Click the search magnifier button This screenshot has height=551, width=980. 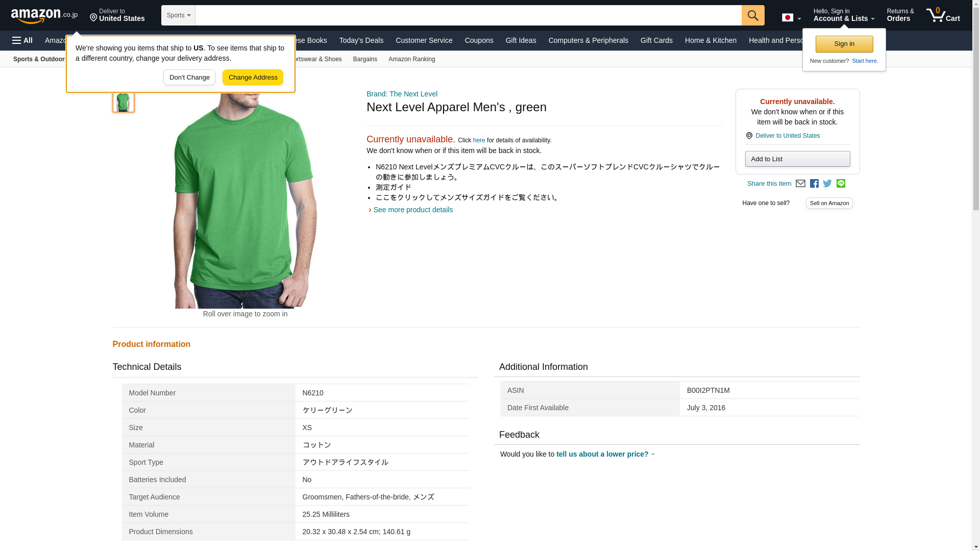(x=752, y=15)
